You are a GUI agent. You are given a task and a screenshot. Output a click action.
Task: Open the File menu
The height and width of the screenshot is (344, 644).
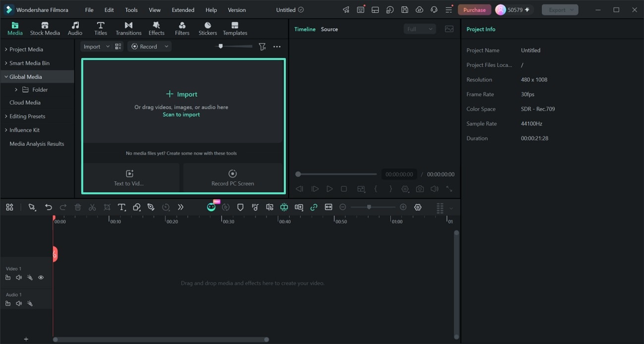click(89, 10)
